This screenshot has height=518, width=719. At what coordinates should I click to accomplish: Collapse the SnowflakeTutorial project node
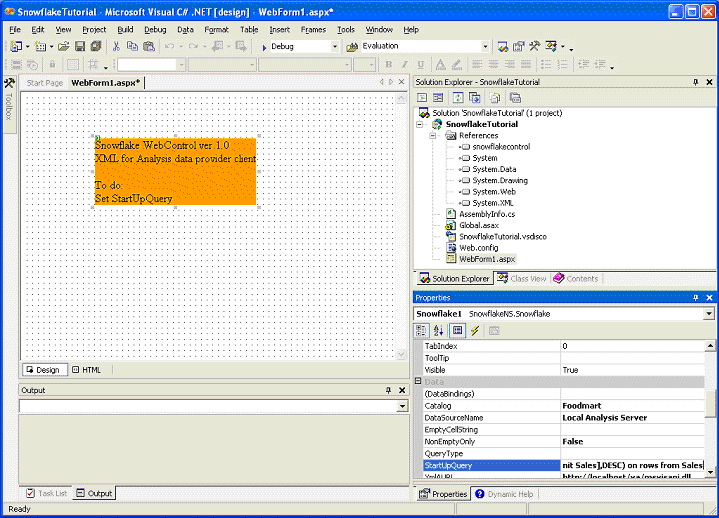[x=419, y=124]
